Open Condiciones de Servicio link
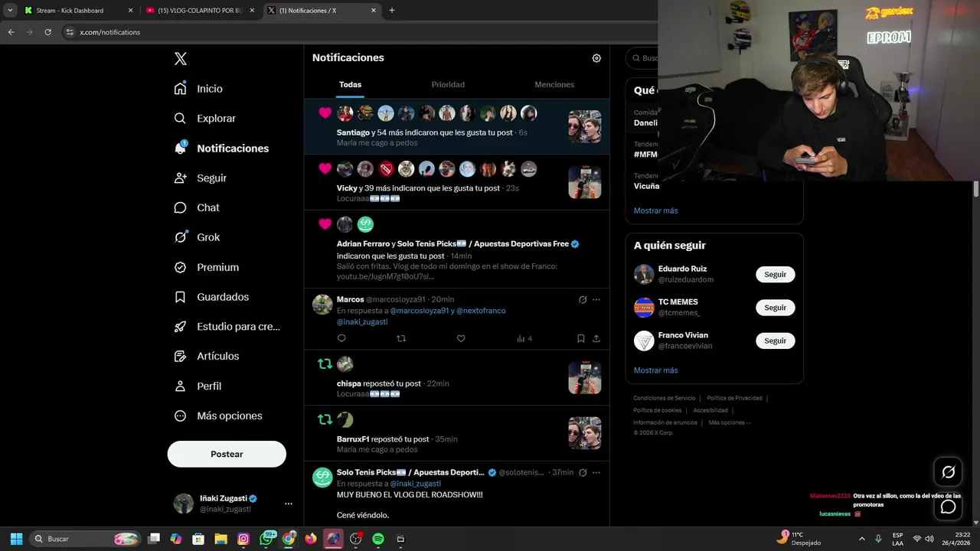Image resolution: width=980 pixels, height=551 pixels. (665, 399)
